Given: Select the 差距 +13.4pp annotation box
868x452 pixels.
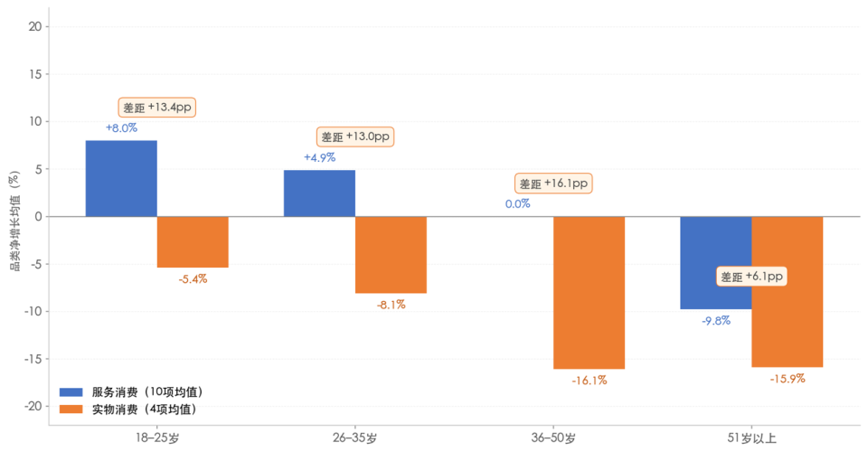Looking at the screenshot, I should (156, 108).
